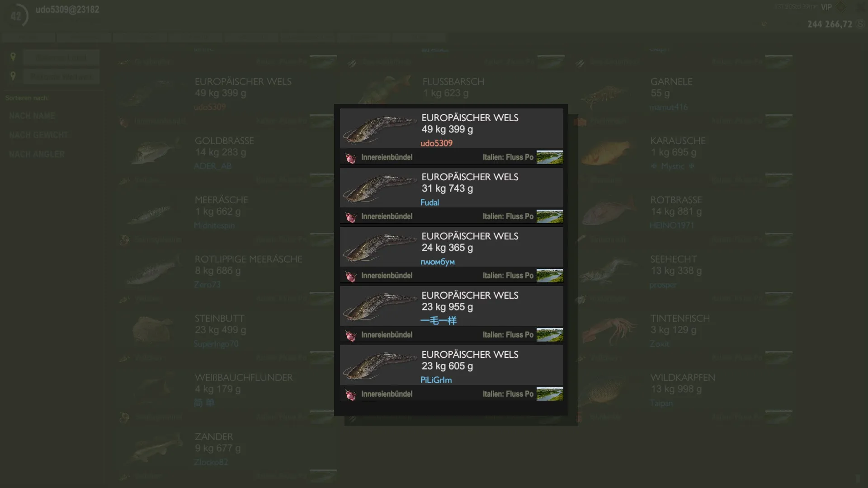Select the catfish image of the 31 kg 743 g record
The width and height of the screenshot is (868, 488).
tap(380, 188)
